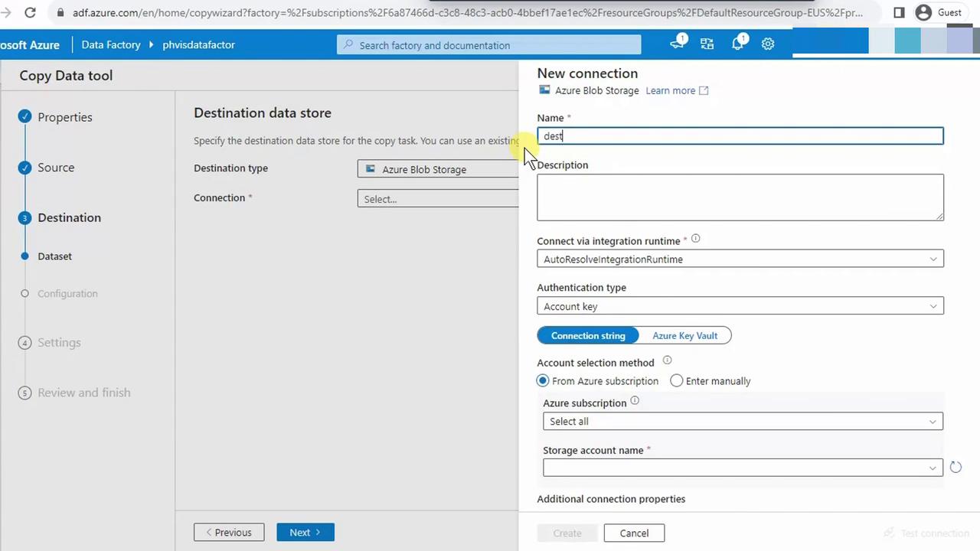Open the notifications bell
The height and width of the screenshot is (551, 980).
pyautogui.click(x=738, y=44)
